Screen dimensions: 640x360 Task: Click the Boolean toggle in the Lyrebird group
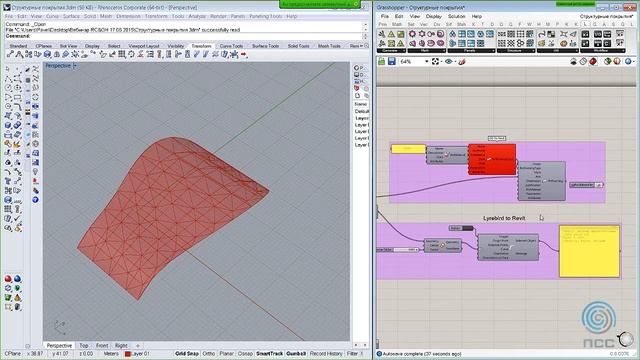coord(461,228)
